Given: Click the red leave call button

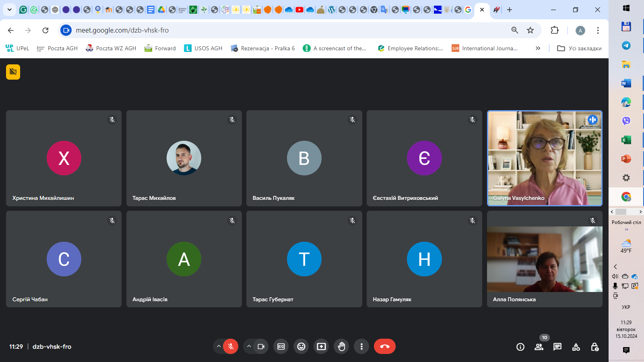Looking at the screenshot, I should (384, 346).
